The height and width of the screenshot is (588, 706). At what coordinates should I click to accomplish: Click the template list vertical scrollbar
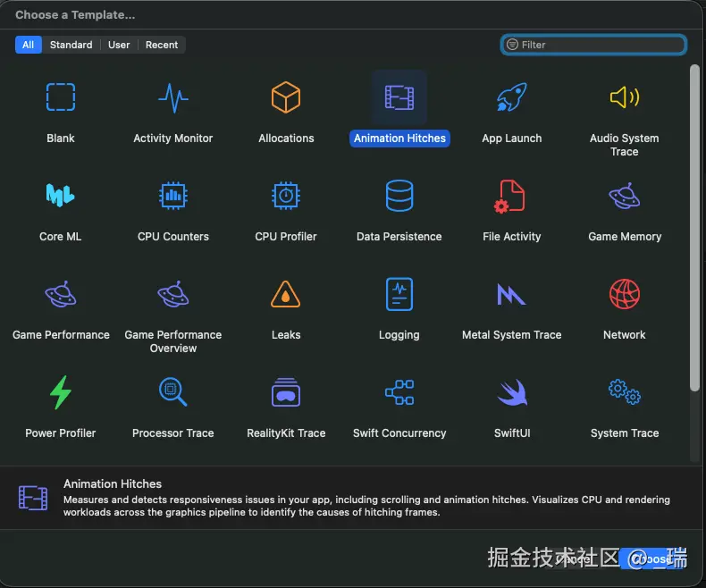pyautogui.click(x=694, y=227)
